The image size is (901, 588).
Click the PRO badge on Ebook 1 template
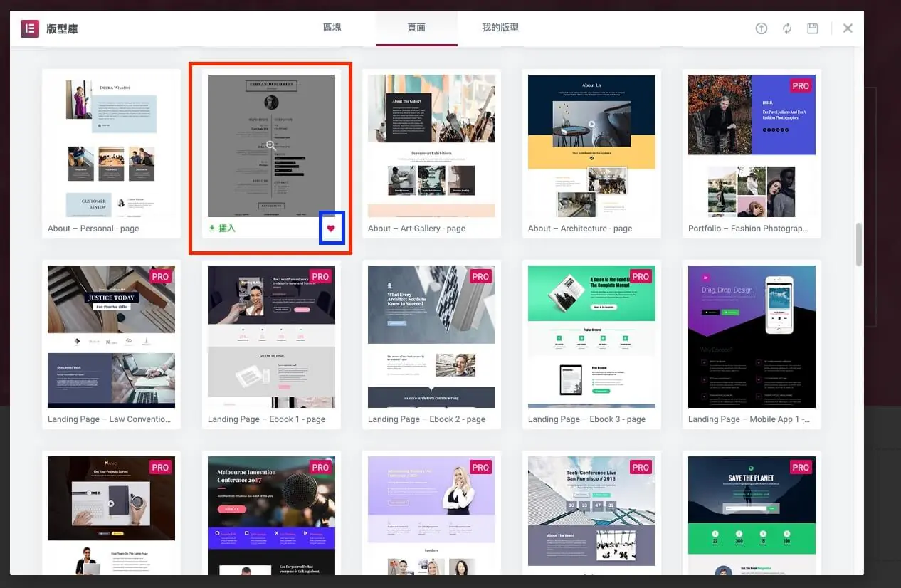point(320,276)
